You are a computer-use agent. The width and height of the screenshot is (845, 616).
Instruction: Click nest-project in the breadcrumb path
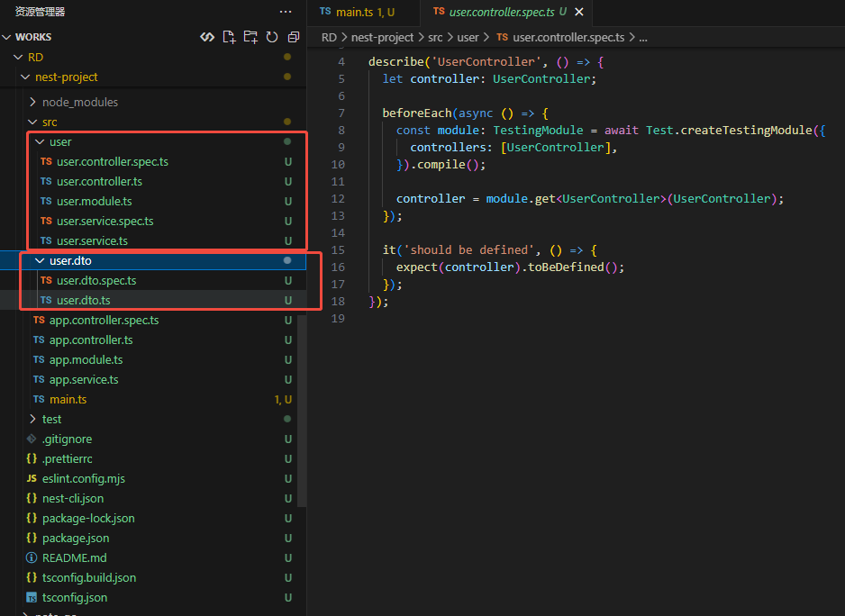pos(384,37)
